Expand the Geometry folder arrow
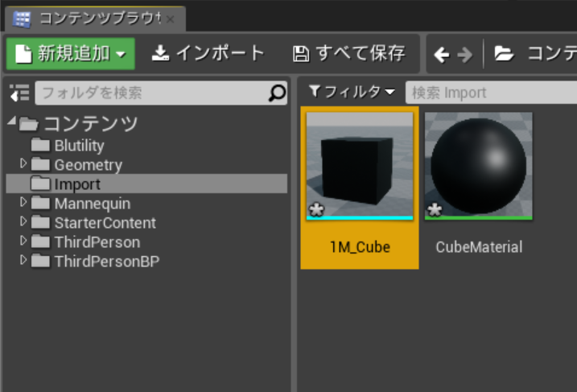This screenshot has height=392, width=577. 23,163
